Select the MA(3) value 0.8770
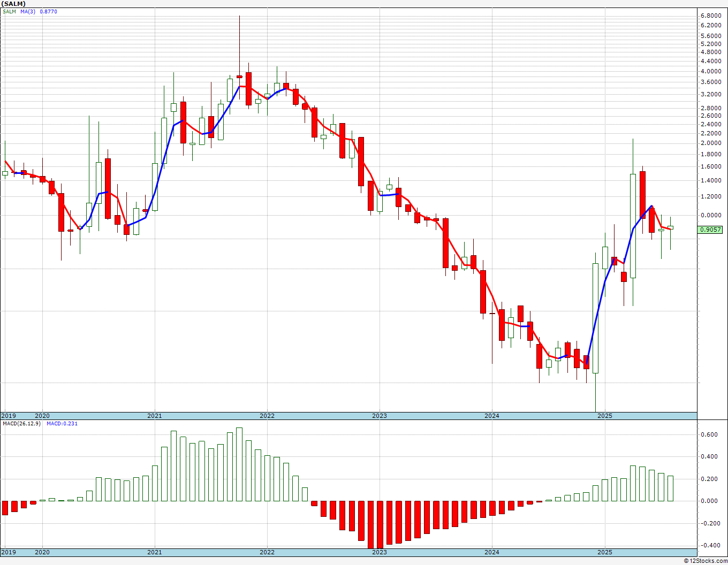728x565 pixels. pyautogui.click(x=48, y=12)
